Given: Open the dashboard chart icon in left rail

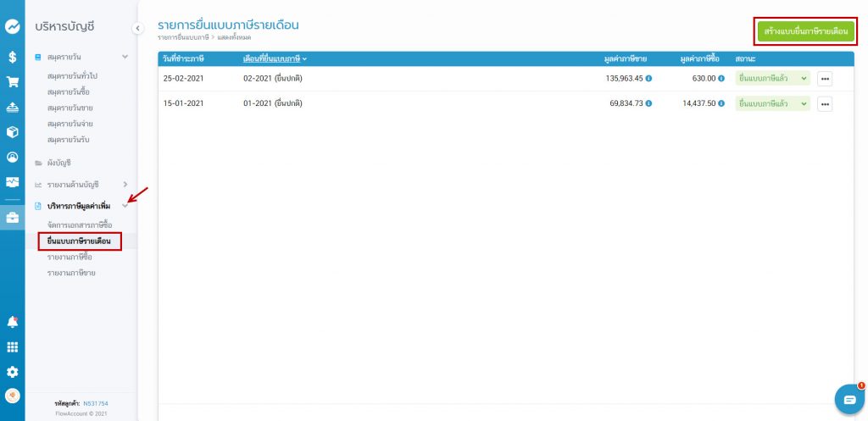Looking at the screenshot, I should click(x=12, y=26).
